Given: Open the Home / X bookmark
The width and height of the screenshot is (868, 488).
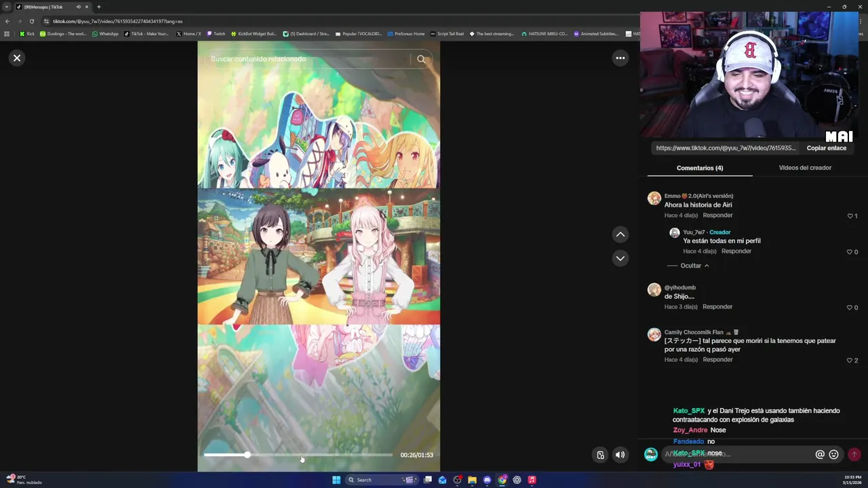Looking at the screenshot, I should (x=189, y=34).
